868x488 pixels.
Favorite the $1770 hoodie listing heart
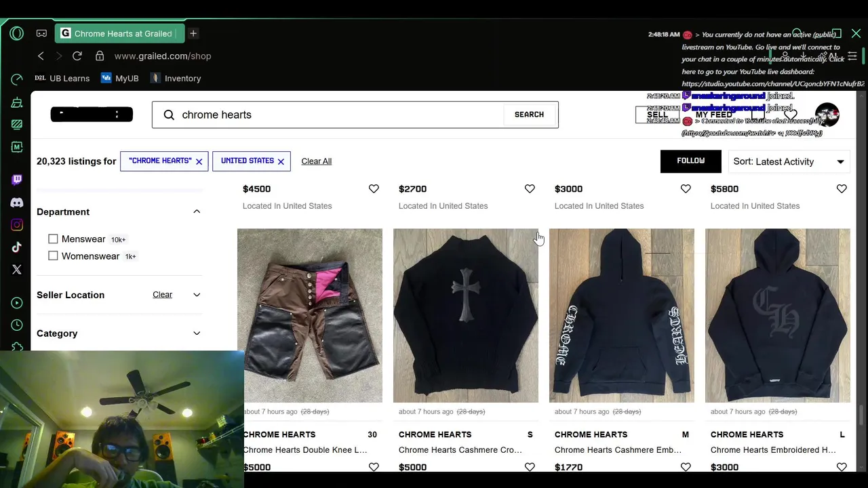[686, 467]
